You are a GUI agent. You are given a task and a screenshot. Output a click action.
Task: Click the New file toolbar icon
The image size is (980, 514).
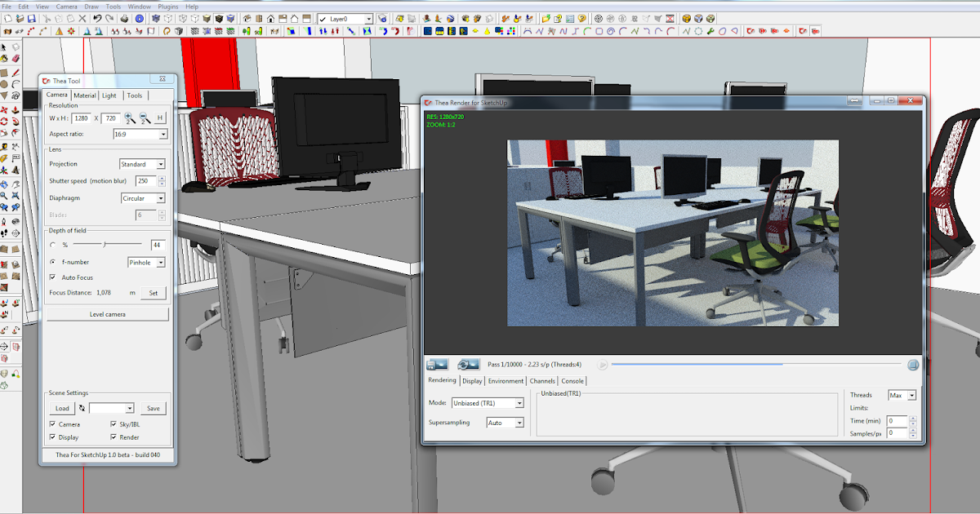[x=8, y=18]
